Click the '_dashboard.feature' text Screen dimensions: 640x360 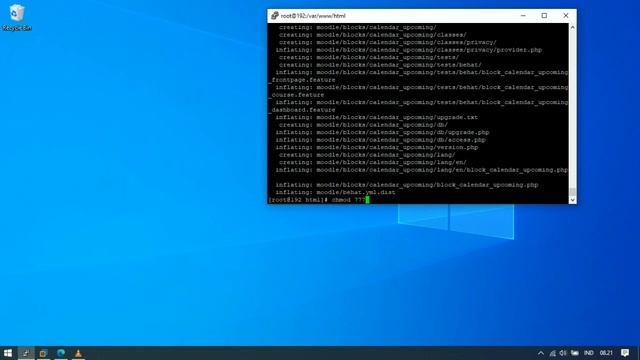coord(302,110)
